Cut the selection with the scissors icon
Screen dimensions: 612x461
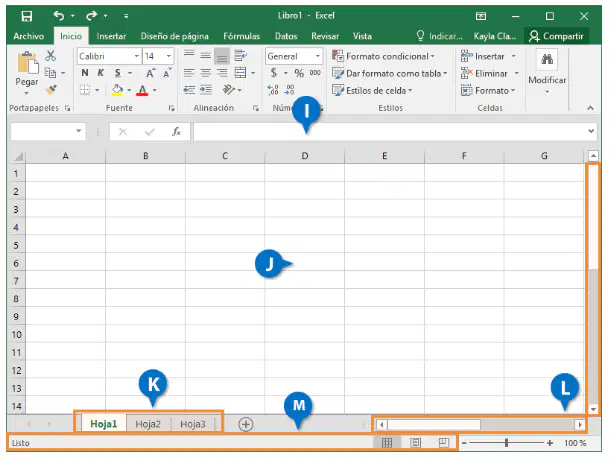pyautogui.click(x=50, y=55)
